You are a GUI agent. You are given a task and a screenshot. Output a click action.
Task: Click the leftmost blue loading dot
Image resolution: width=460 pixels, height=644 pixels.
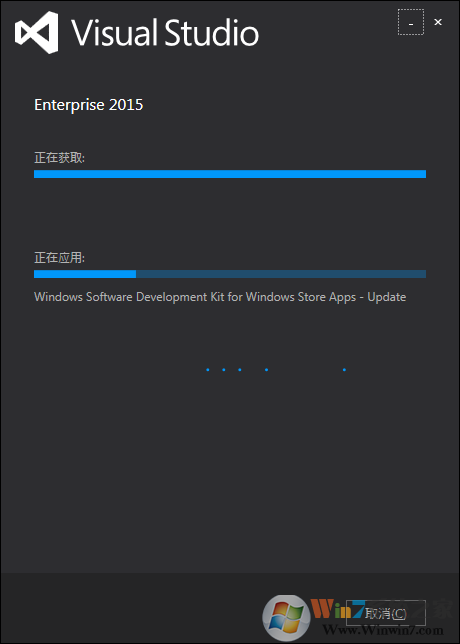[x=208, y=370]
